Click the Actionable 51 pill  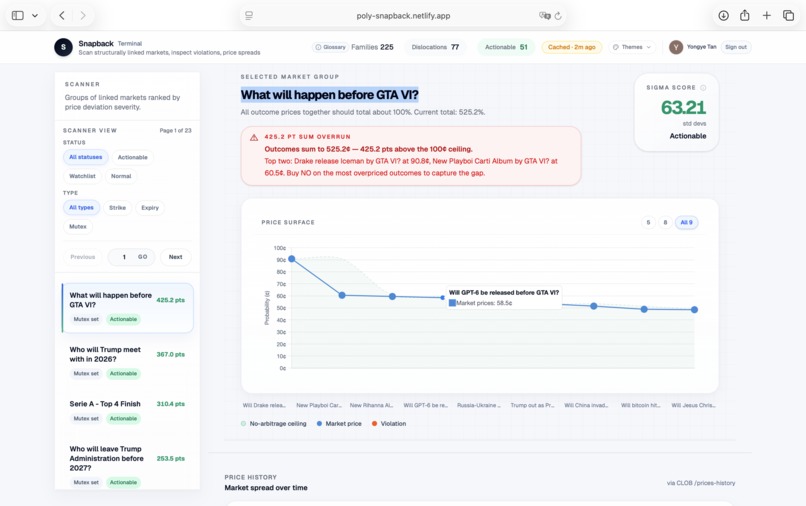click(x=506, y=47)
